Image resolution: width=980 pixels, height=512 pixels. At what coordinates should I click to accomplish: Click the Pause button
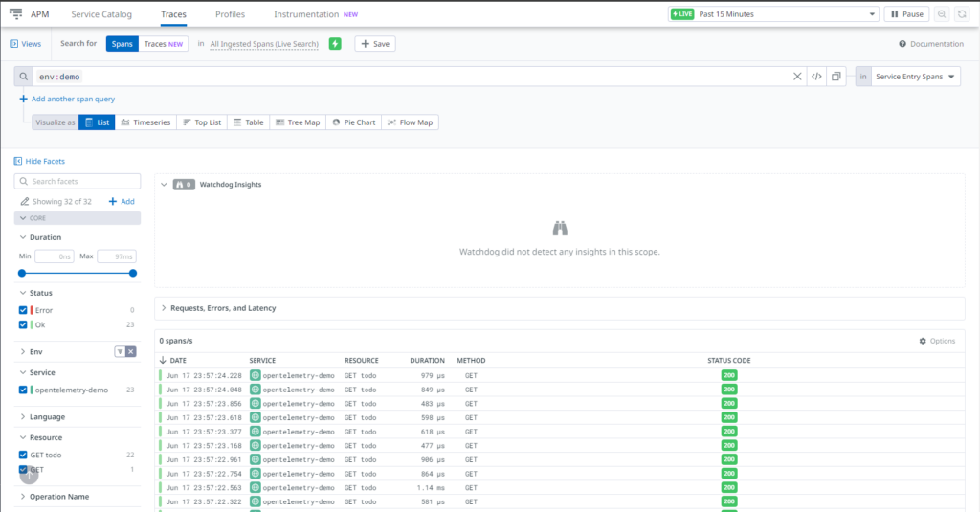[x=906, y=14]
